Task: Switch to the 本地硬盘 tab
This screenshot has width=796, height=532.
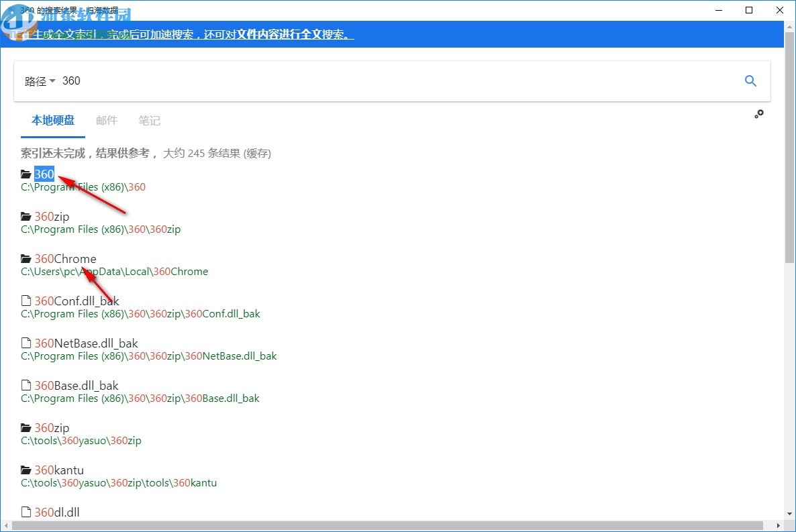Action: click(53, 120)
